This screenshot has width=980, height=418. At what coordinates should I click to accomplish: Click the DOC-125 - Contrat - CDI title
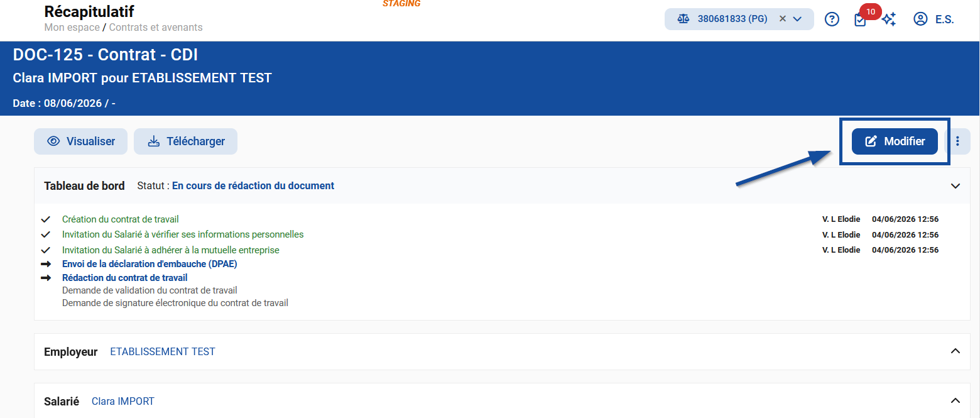coord(106,55)
